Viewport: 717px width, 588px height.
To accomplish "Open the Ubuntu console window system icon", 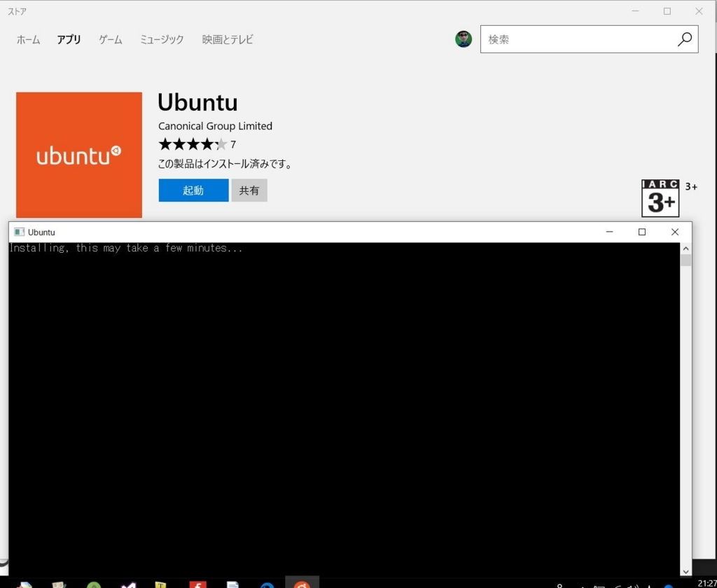I will click(19, 232).
